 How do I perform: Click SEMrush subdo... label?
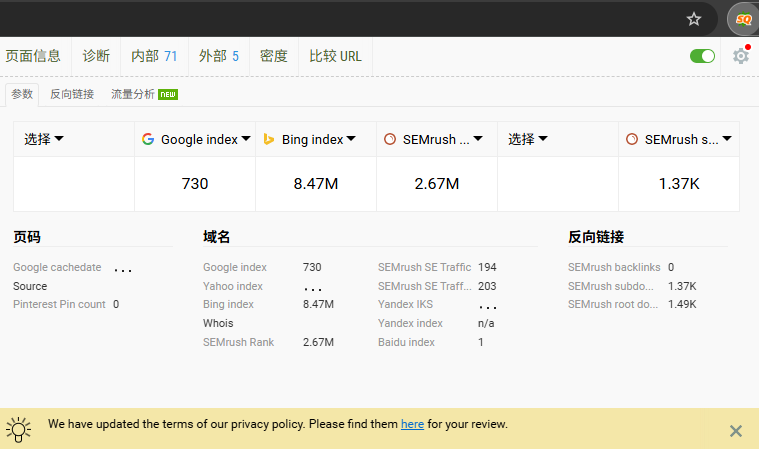point(610,286)
